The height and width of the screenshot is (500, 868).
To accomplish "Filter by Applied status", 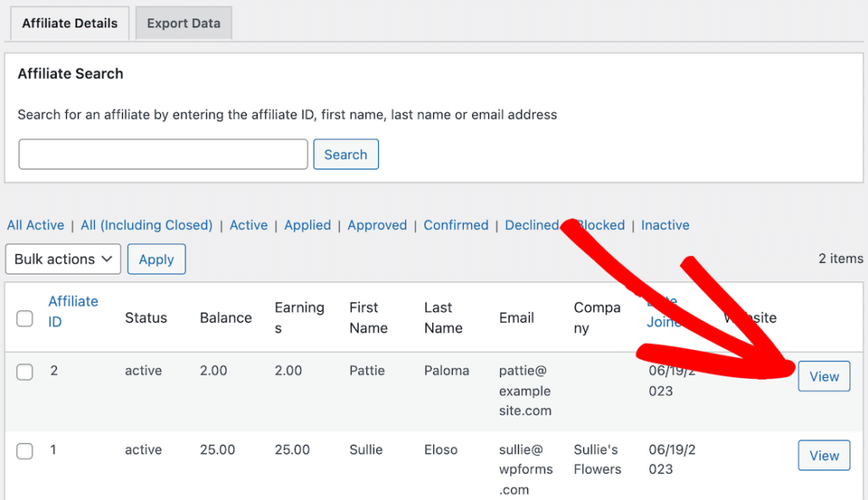I will (307, 225).
